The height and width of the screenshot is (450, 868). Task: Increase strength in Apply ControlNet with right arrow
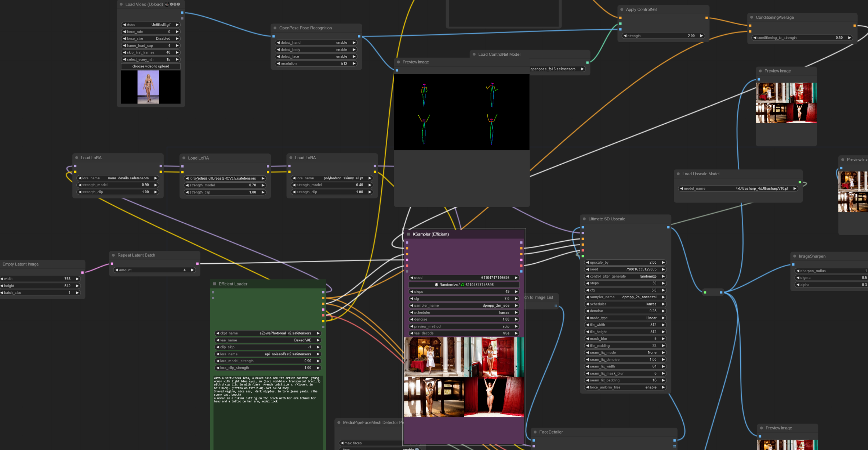tap(701, 36)
